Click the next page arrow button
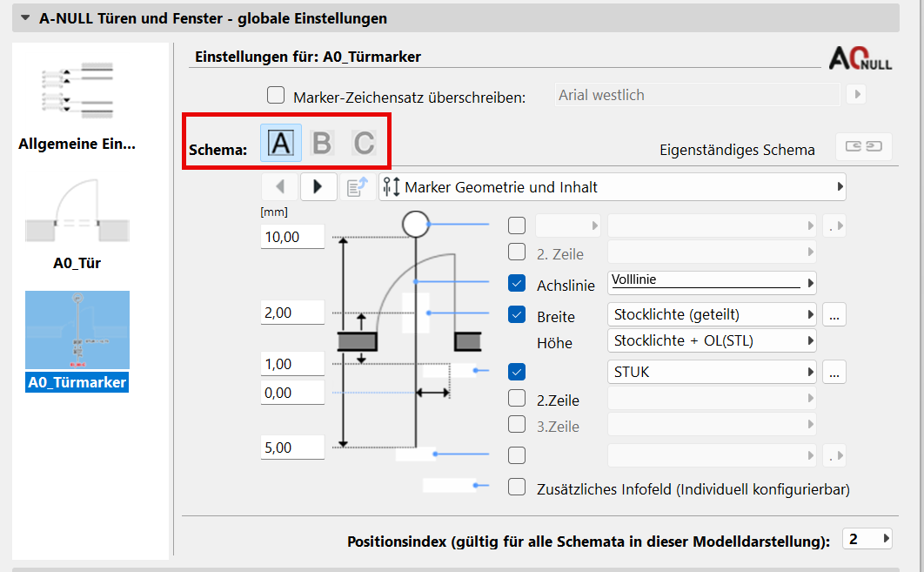Screen dimensions: 924x572 tap(318, 187)
